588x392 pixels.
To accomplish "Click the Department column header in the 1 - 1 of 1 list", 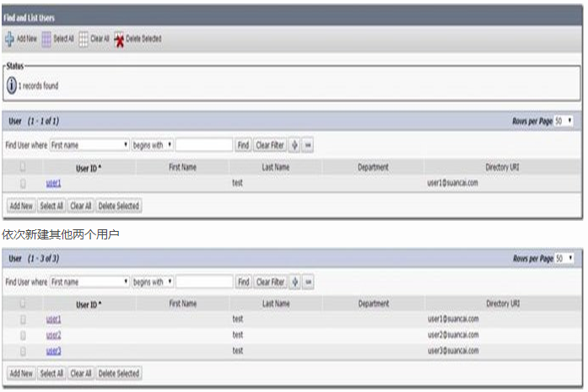I will tap(373, 167).
